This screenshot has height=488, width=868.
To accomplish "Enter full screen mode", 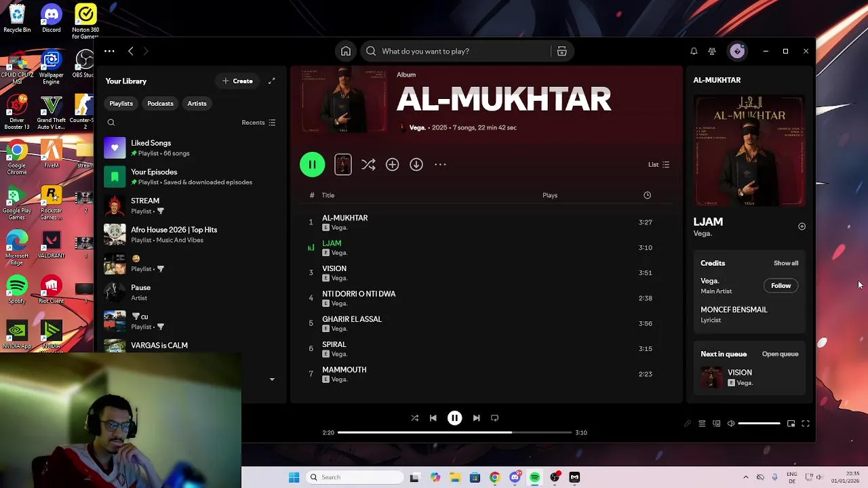I will pos(806,424).
